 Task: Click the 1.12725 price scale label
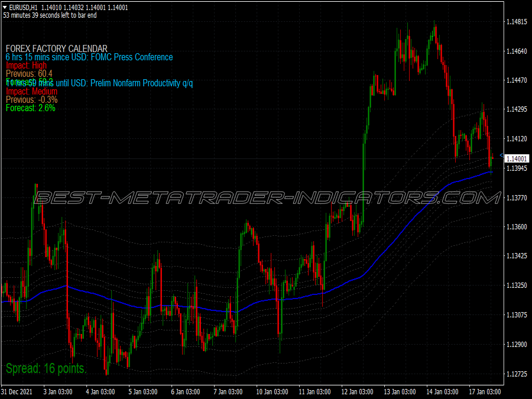[x=517, y=374]
